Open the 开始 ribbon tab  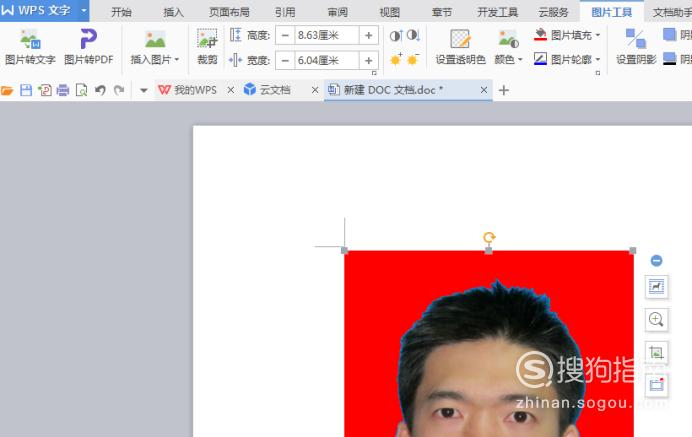click(x=121, y=12)
